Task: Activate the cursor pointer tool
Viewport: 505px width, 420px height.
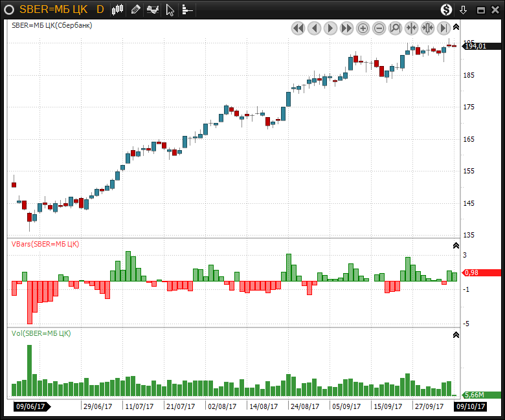Action: (170, 10)
